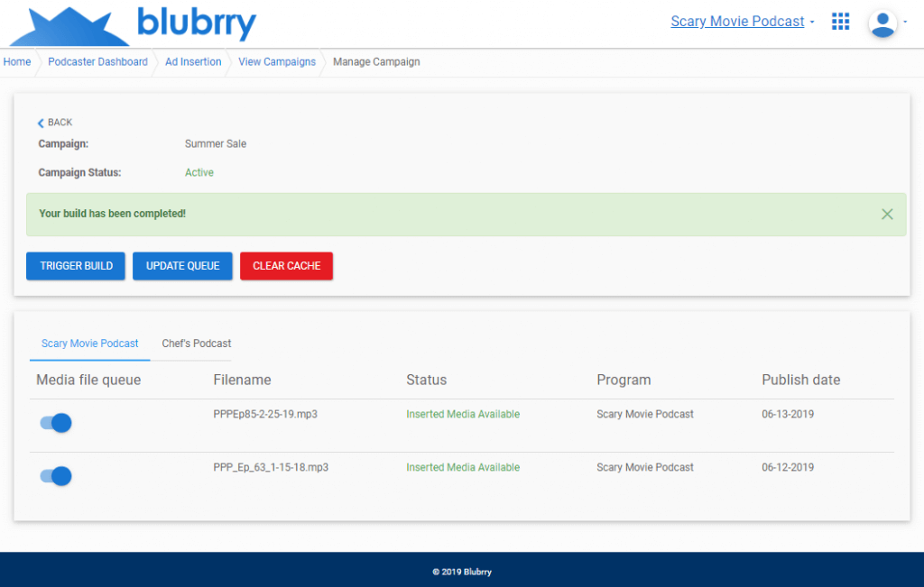Open View Campaigns breadcrumb
Viewport: 924px width, 587px height.
(277, 62)
